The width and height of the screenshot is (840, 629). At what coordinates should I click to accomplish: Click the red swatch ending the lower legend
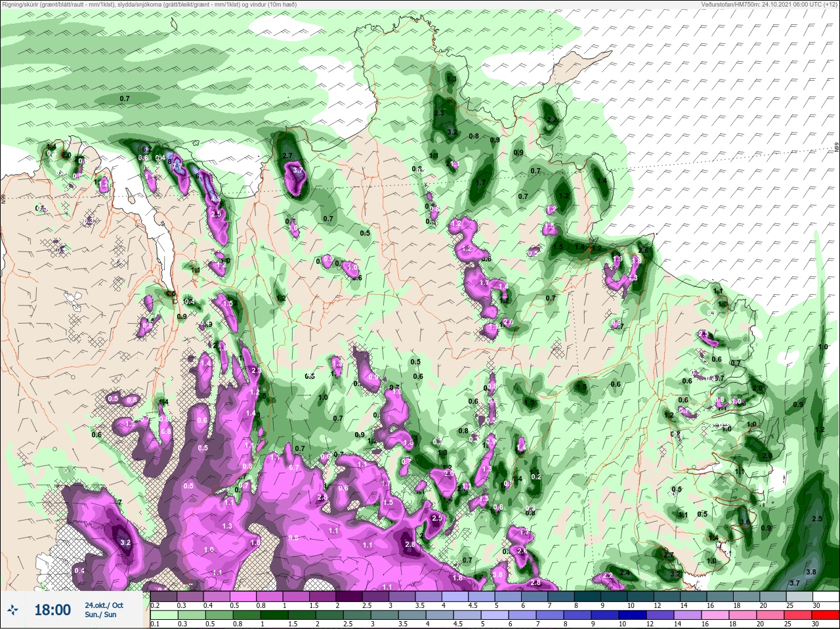[x=825, y=615]
